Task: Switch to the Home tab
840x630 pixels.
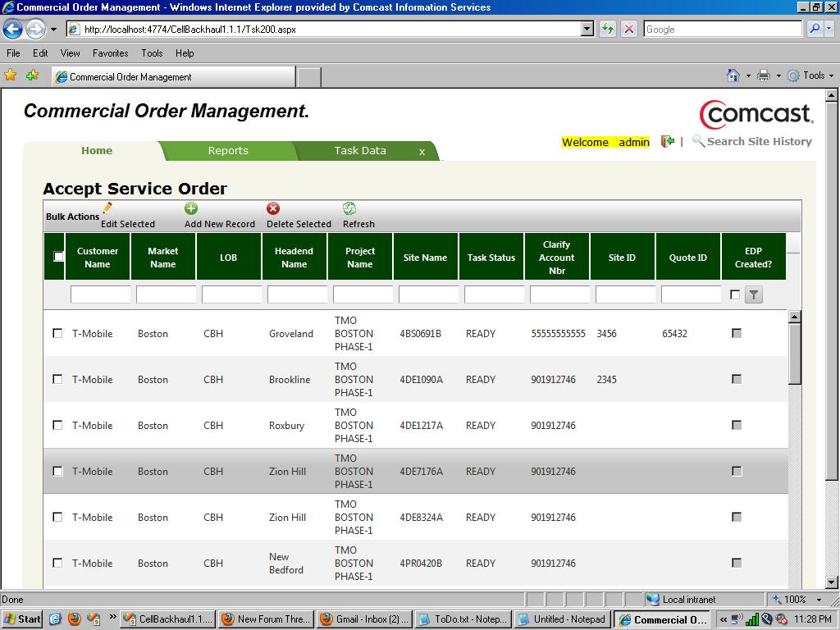Action: point(97,151)
